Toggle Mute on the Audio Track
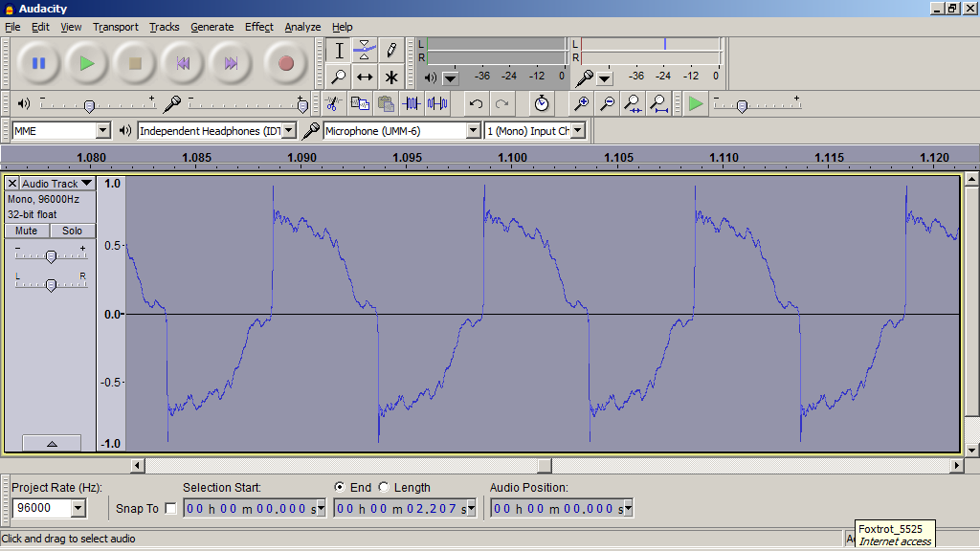 (26, 231)
